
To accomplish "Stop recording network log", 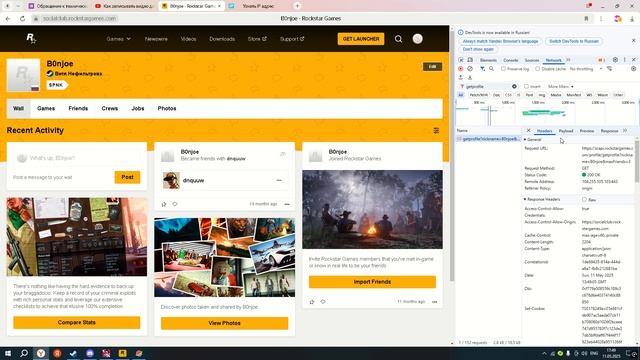I will [x=461, y=69].
